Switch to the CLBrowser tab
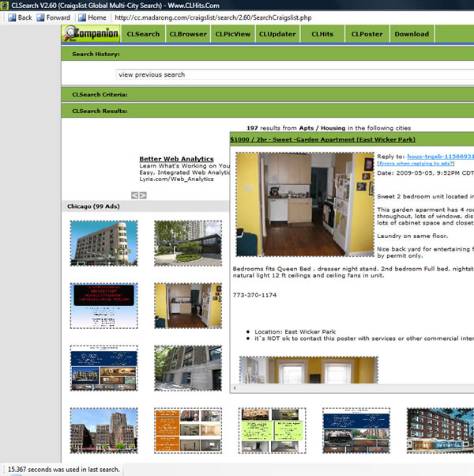 pyautogui.click(x=188, y=34)
